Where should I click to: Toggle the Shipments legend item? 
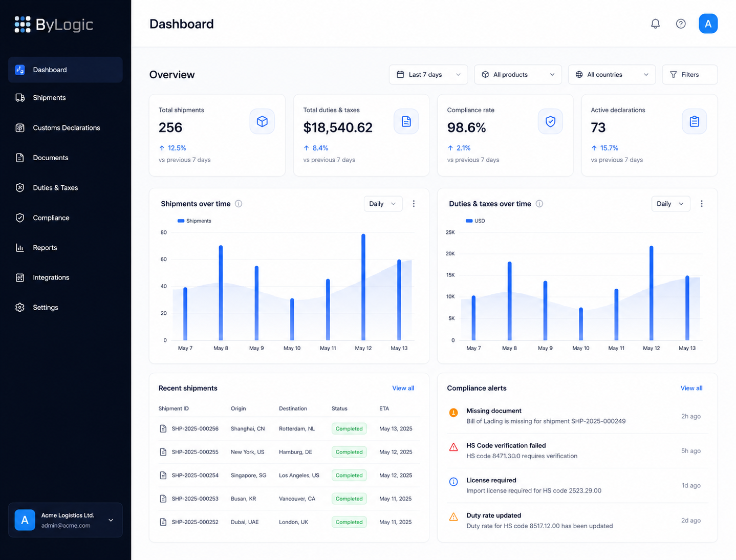194,221
